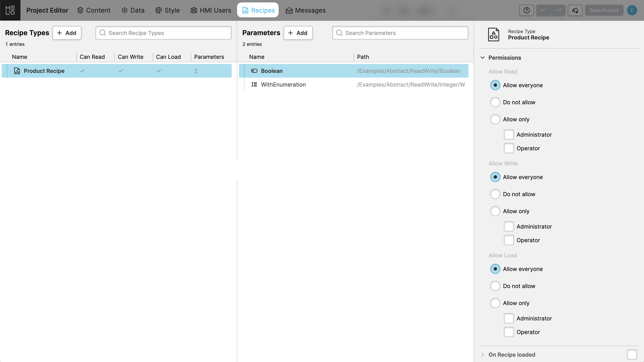Click the HELIO logo icon
The width and height of the screenshot is (644, 362).
click(x=10, y=10)
